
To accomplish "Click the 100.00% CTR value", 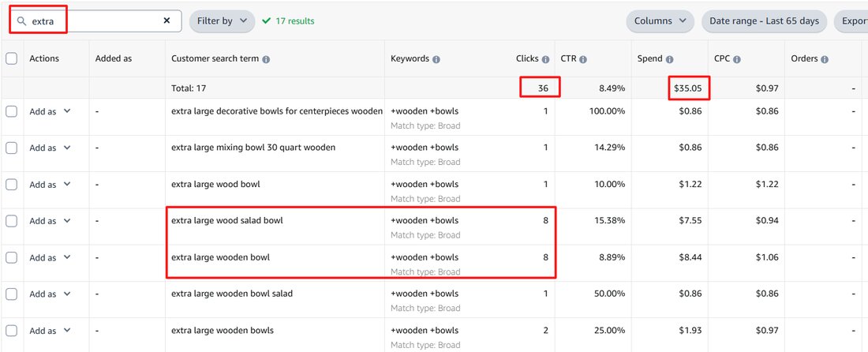I will click(608, 110).
